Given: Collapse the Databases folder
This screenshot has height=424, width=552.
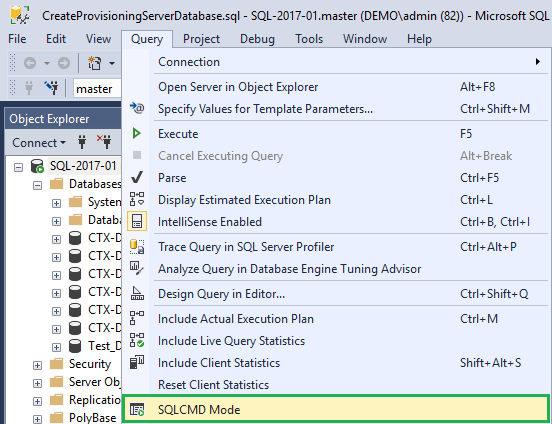Looking at the screenshot, I should tap(37, 185).
